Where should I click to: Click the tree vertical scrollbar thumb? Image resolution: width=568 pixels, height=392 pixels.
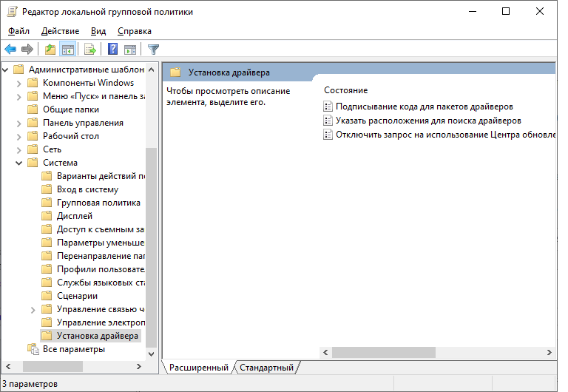pos(152,247)
